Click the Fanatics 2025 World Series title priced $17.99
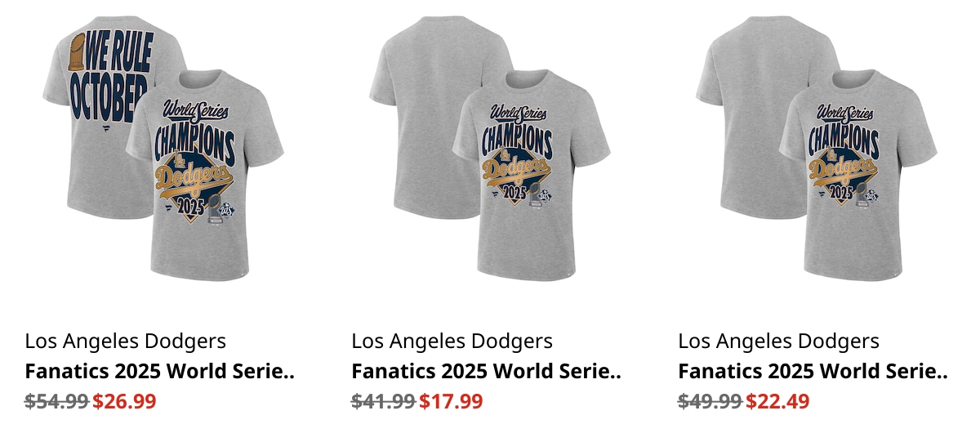The image size is (980, 433). click(486, 372)
